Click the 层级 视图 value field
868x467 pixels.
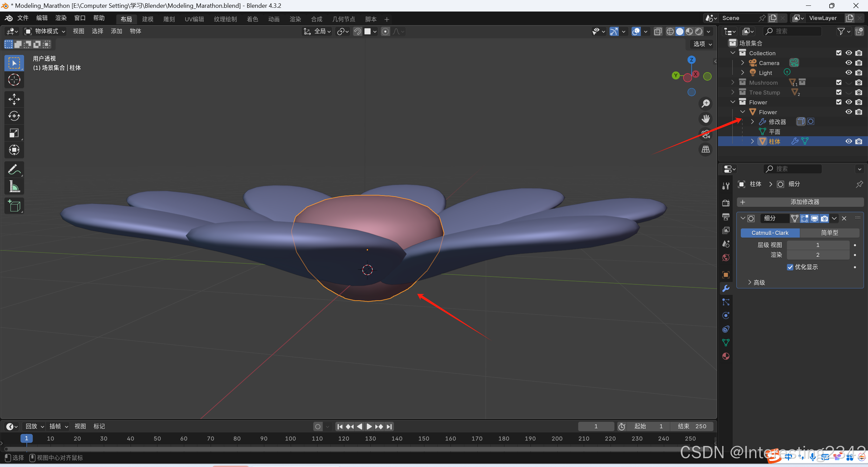pos(817,245)
